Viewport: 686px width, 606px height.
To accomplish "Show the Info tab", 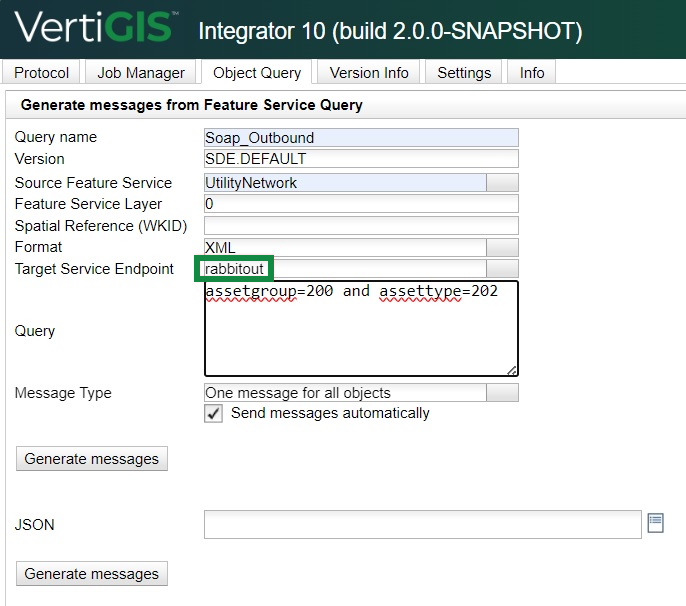I will click(x=532, y=72).
